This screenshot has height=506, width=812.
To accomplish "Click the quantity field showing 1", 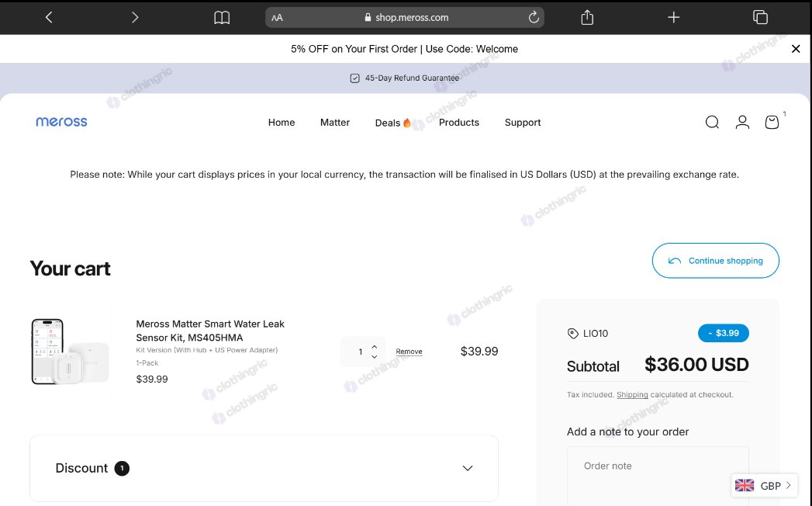I will tap(361, 352).
